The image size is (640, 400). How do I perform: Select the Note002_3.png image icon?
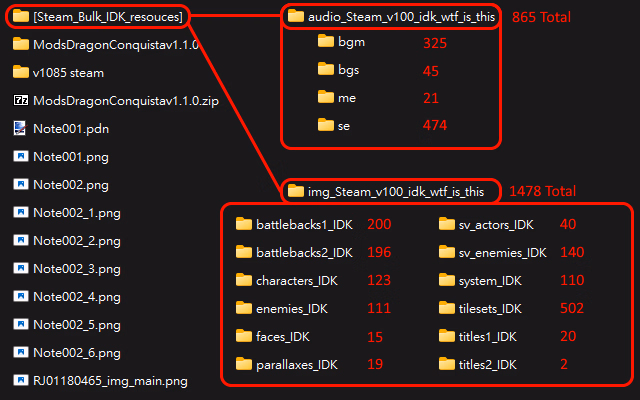[x=21, y=268]
